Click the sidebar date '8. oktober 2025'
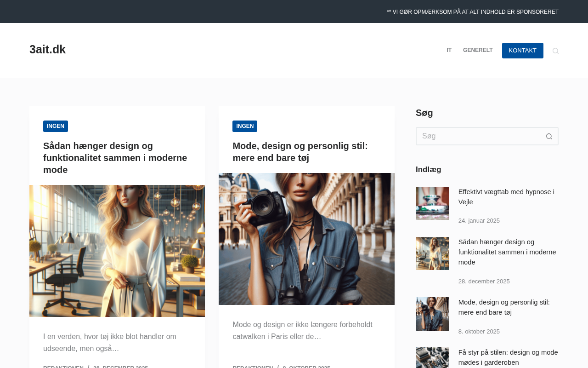The height and width of the screenshot is (368, 588). [x=479, y=332]
